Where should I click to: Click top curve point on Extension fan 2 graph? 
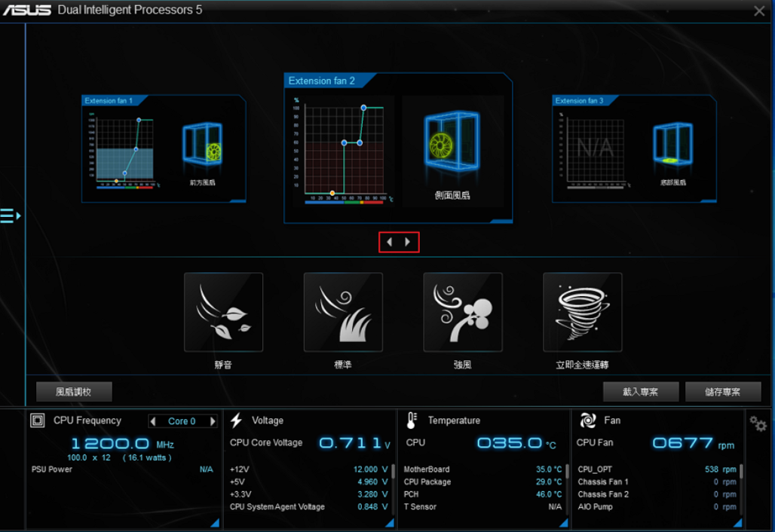pyautogui.click(x=363, y=108)
